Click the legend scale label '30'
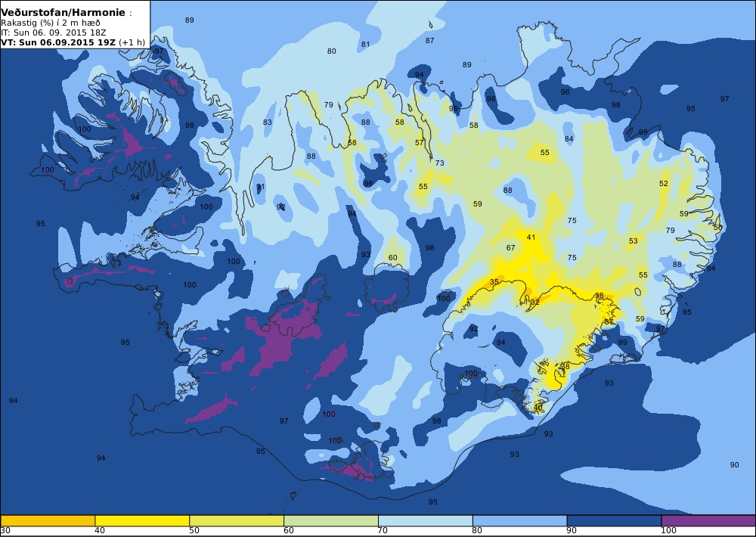This screenshot has height=537, width=756. tap(6, 531)
